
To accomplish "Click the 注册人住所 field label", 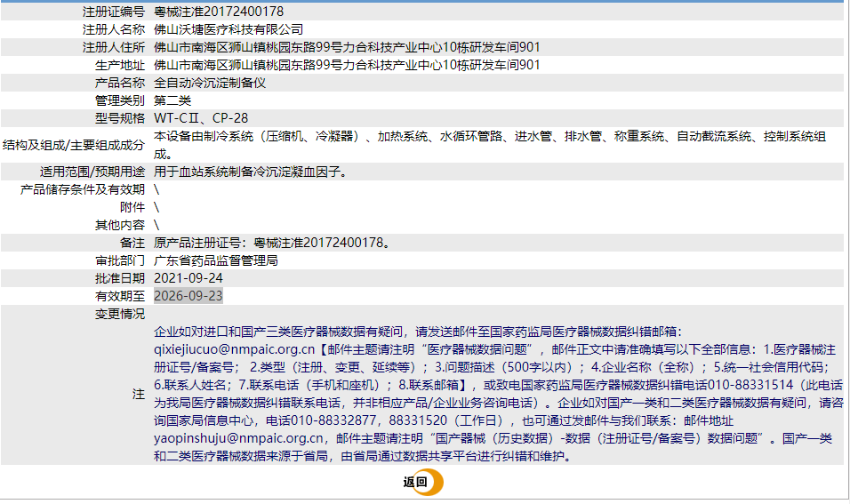I will [113, 47].
